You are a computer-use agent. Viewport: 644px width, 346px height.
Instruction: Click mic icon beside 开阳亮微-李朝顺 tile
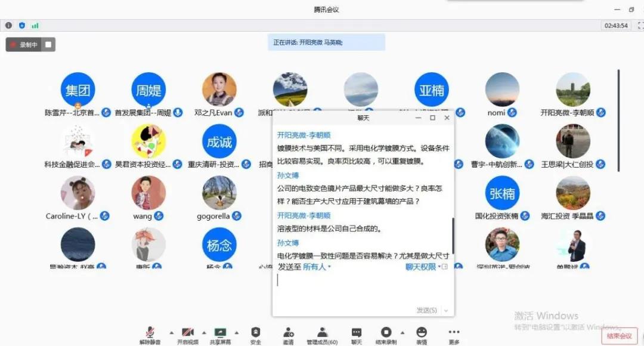601,112
